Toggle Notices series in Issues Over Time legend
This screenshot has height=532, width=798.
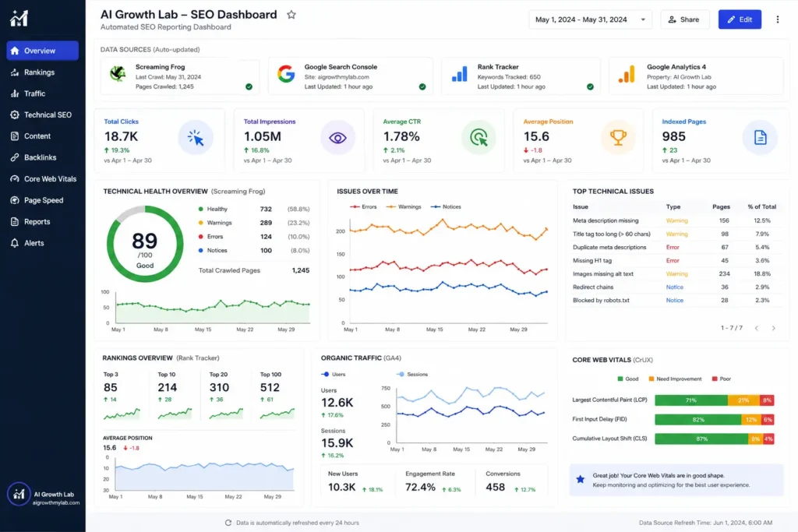coord(446,207)
